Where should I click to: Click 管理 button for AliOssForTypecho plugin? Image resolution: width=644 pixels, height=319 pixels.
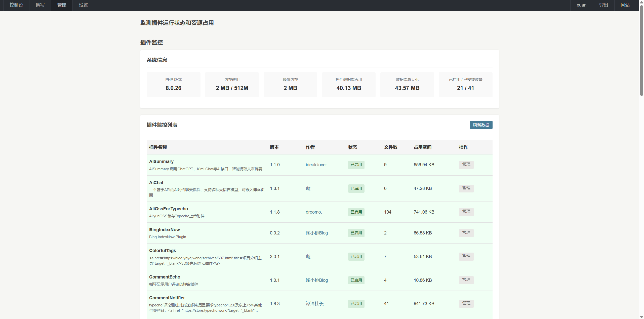click(466, 212)
